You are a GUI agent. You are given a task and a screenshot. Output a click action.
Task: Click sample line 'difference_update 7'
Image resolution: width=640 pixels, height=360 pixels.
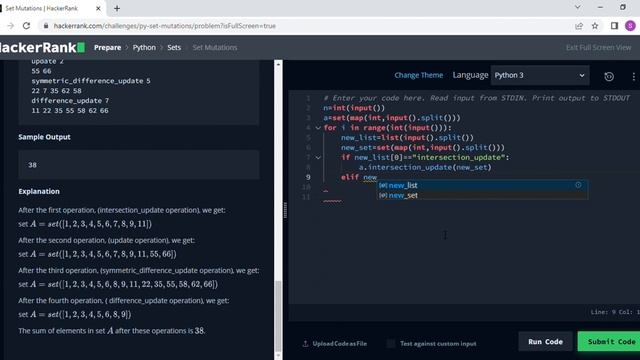70,100
